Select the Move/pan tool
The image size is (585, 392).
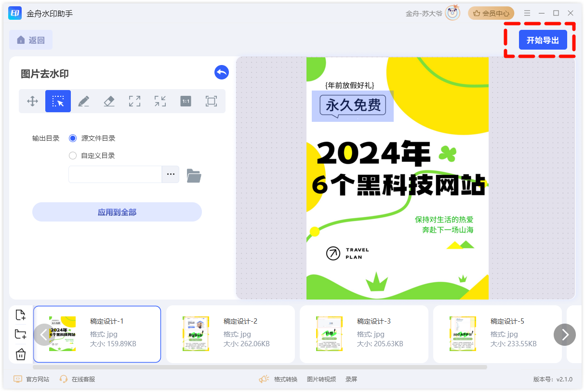[32, 101]
